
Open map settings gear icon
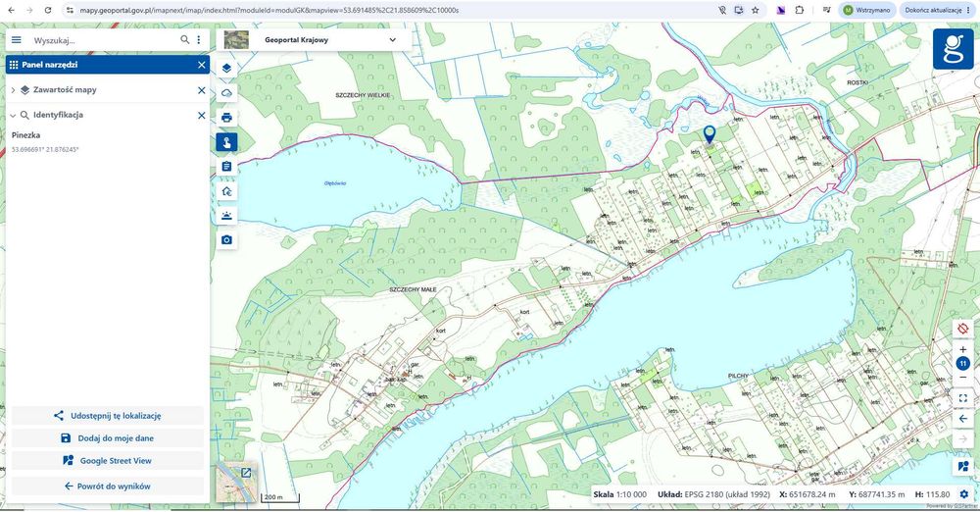coord(964,494)
